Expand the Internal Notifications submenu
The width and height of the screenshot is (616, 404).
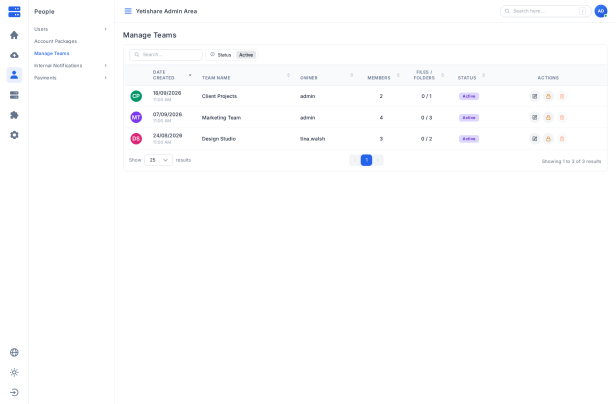point(70,66)
